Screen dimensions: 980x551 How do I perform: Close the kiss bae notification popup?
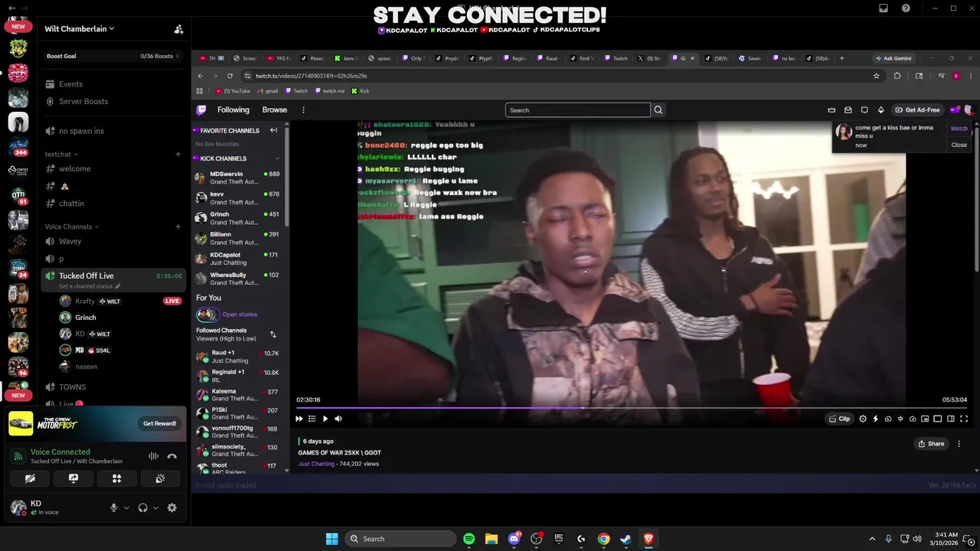click(x=959, y=145)
